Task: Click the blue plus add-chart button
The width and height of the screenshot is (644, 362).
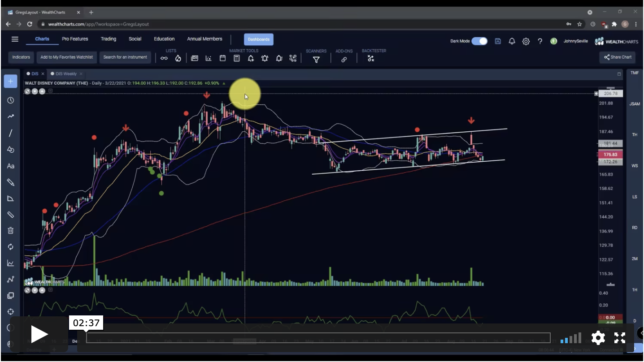Action: pyautogui.click(x=10, y=82)
